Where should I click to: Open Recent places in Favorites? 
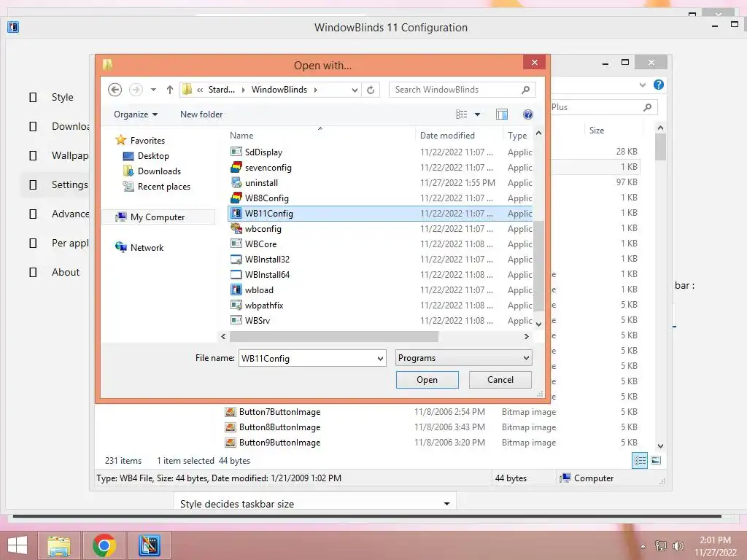(x=157, y=186)
